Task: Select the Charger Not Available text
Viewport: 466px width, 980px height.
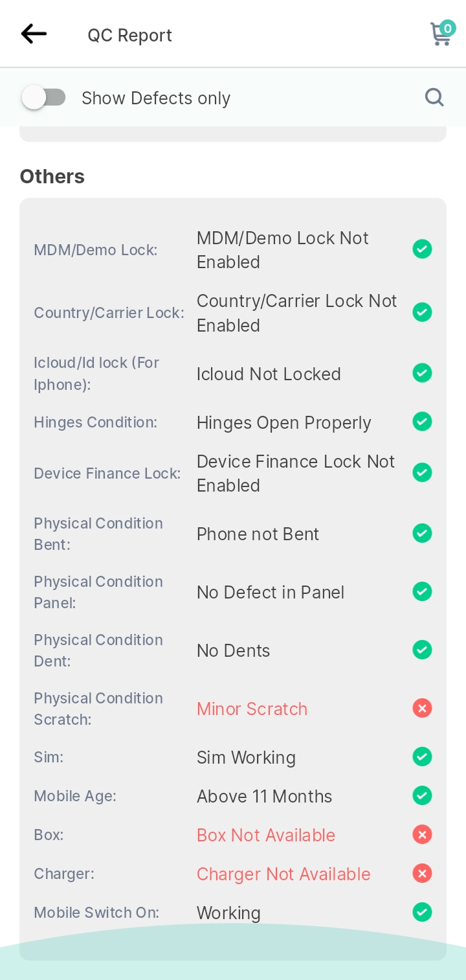Action: coord(283,874)
